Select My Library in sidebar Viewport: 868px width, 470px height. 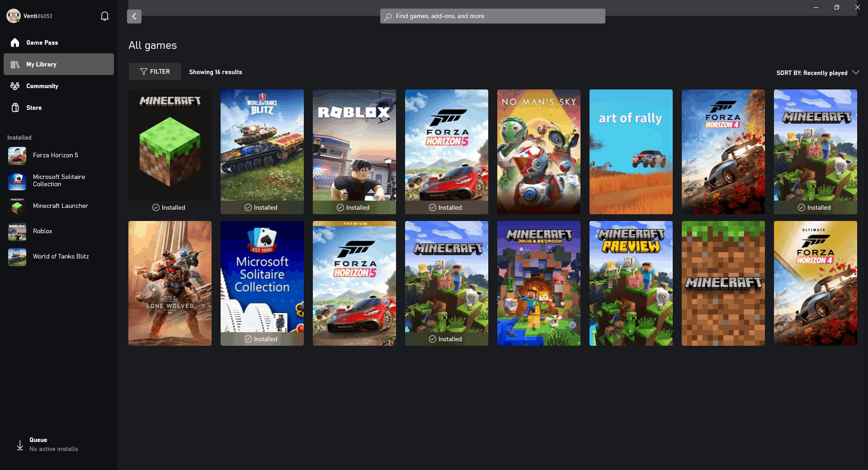59,64
